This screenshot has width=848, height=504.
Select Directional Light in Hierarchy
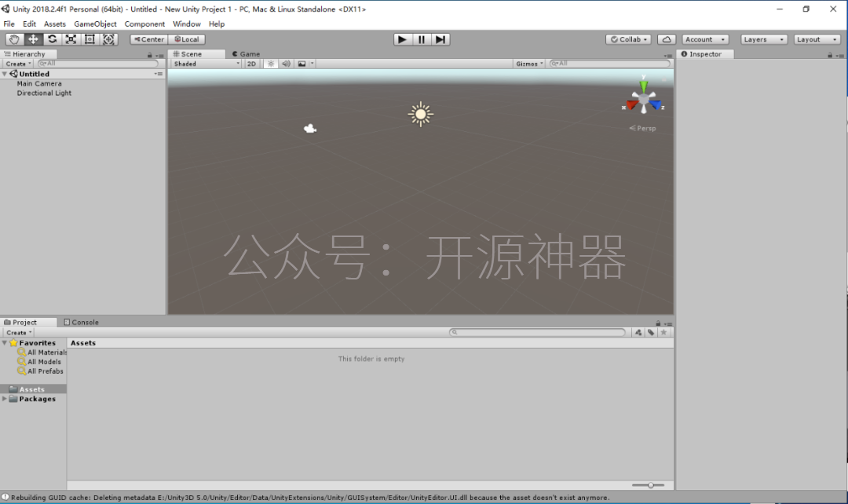44,93
